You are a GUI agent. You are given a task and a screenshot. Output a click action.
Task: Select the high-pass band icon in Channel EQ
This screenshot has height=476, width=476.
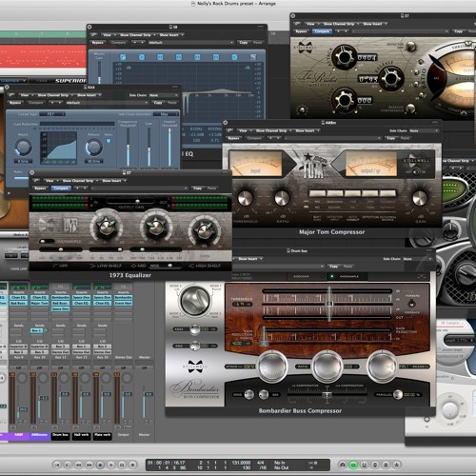(123, 57)
